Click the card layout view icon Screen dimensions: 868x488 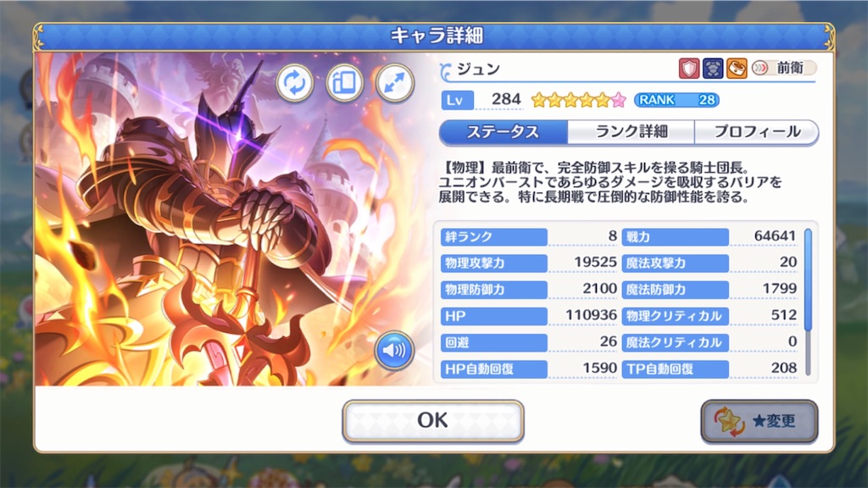point(344,83)
